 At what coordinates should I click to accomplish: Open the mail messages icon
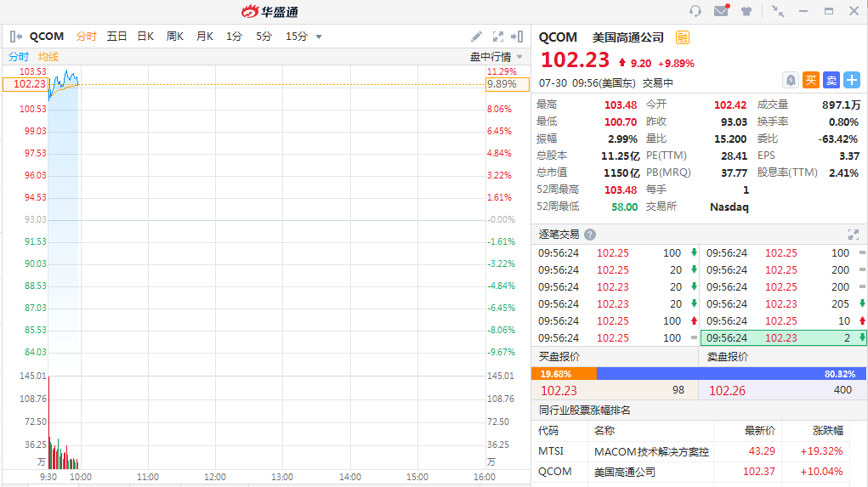click(x=721, y=11)
